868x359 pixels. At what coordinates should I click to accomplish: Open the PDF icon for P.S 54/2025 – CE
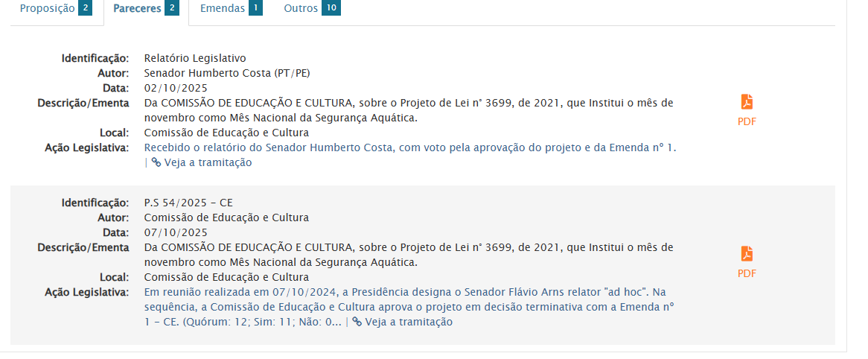(x=747, y=254)
